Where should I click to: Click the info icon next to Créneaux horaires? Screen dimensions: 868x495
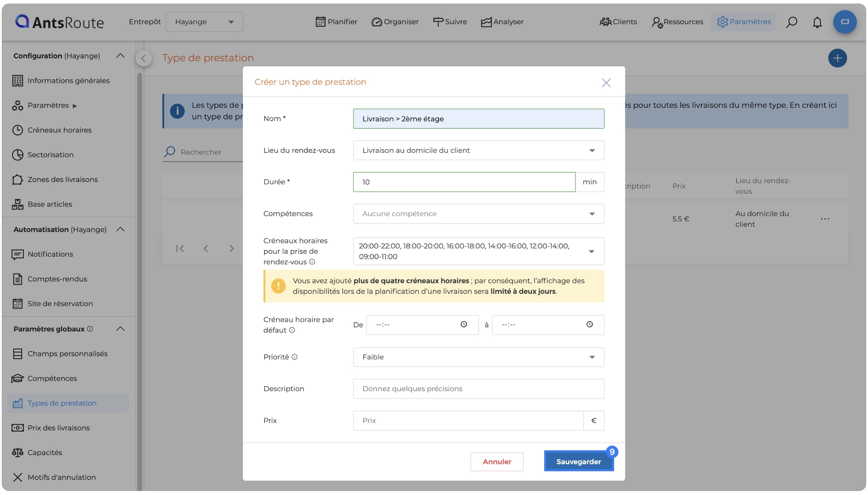tap(312, 262)
